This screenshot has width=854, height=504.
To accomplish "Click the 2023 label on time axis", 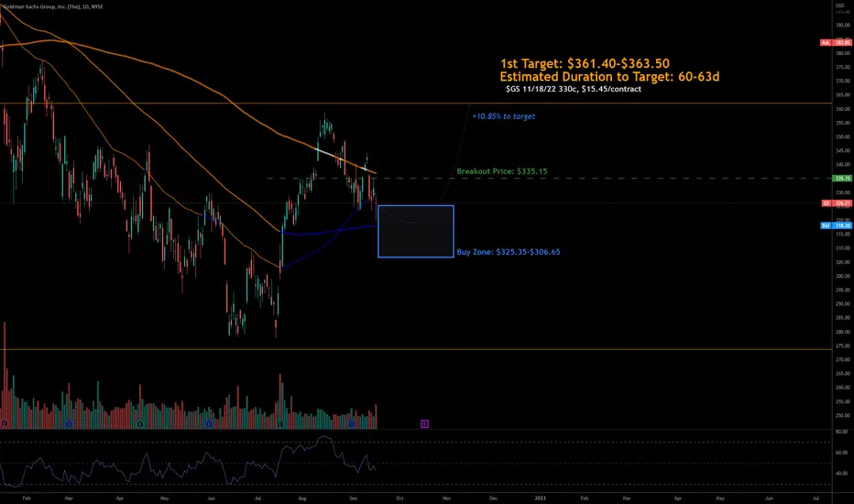I will pyautogui.click(x=540, y=498).
